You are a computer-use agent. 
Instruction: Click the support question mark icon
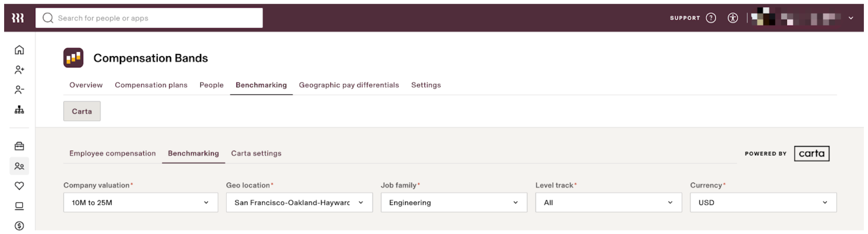[711, 18]
